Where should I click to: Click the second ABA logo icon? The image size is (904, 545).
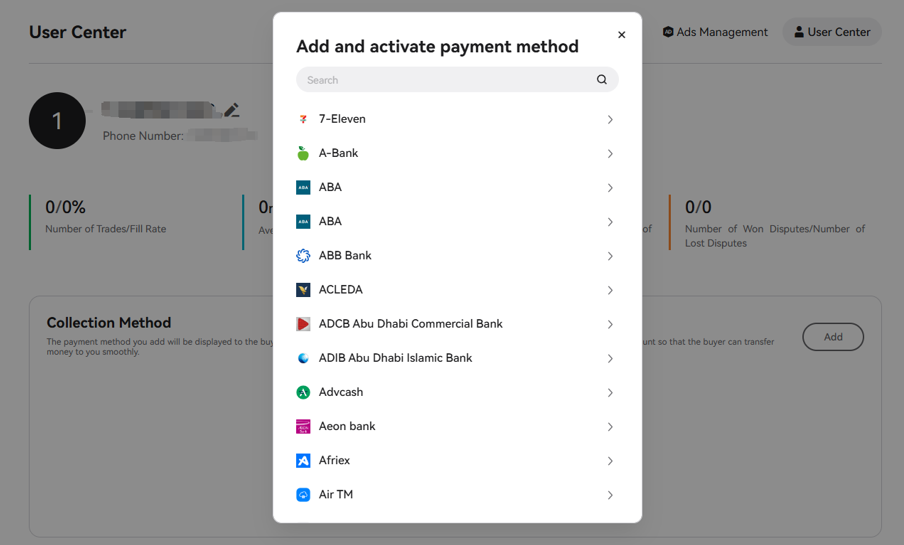coord(303,221)
